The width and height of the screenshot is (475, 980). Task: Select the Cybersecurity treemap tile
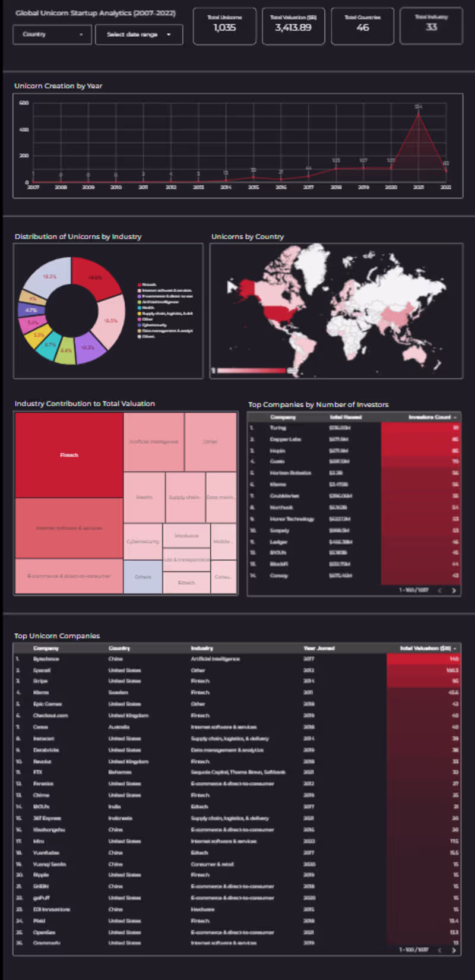pyautogui.click(x=142, y=541)
